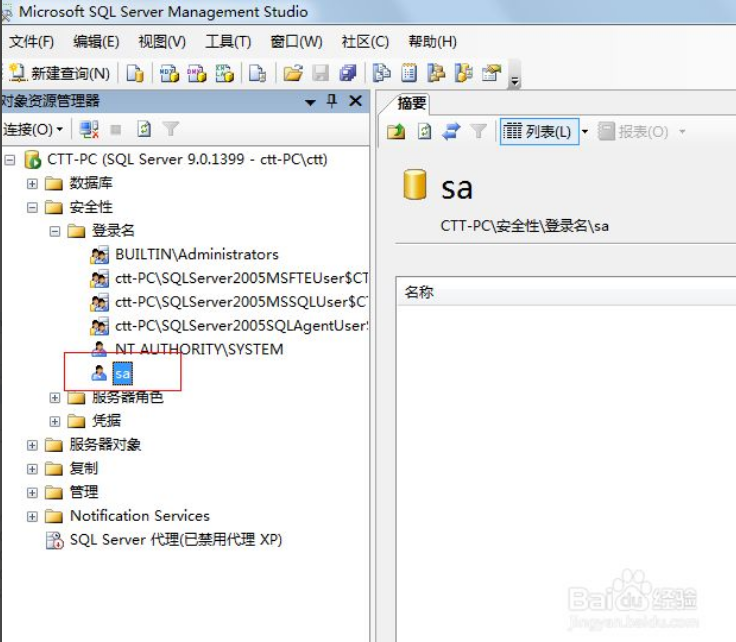
Task: Select the SQL Server Agent (代理) node
Action: pos(176,540)
